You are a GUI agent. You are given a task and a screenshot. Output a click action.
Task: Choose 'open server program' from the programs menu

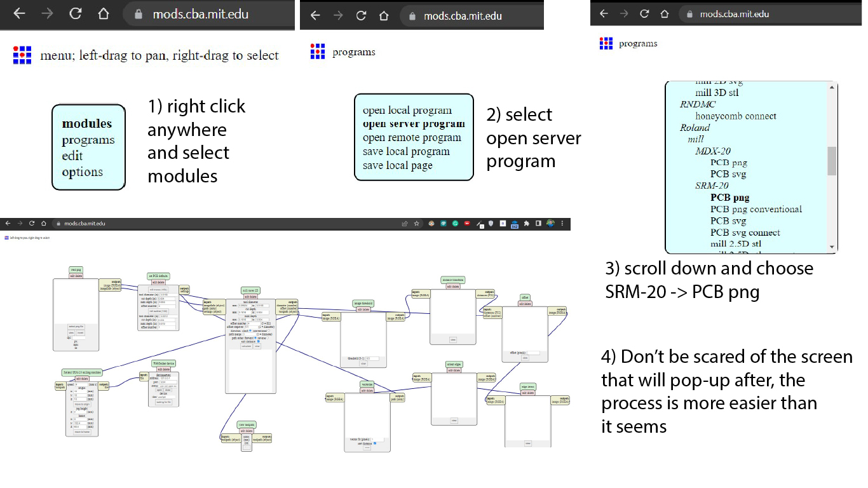(413, 124)
